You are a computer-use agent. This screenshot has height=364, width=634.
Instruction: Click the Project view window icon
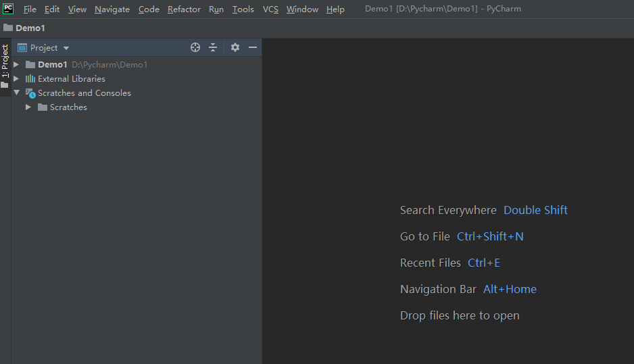(x=22, y=48)
